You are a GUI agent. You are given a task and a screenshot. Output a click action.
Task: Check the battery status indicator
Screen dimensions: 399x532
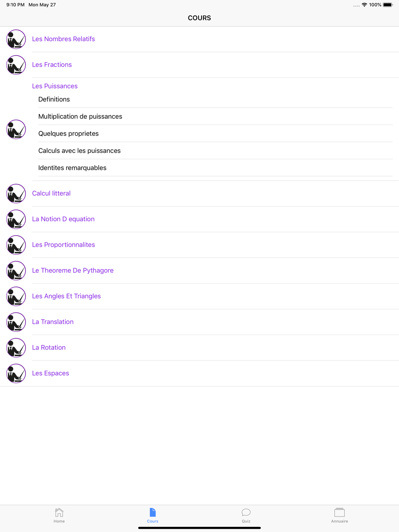click(388, 5)
